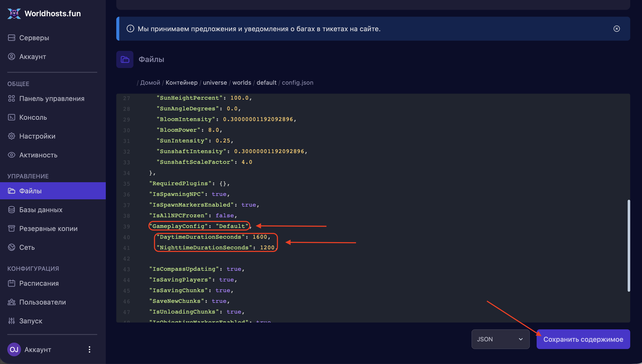The height and width of the screenshot is (364, 642).
Task: Click the OJ account avatar
Action: tap(14, 349)
